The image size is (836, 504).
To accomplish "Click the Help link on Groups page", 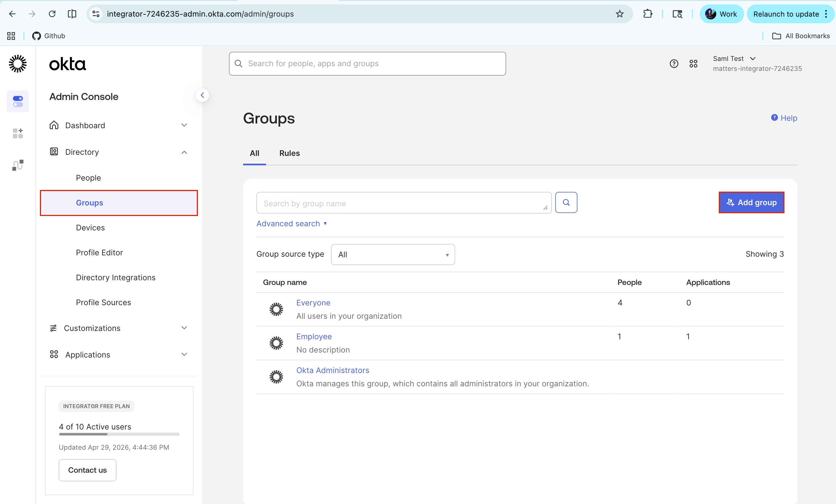I will (x=784, y=118).
